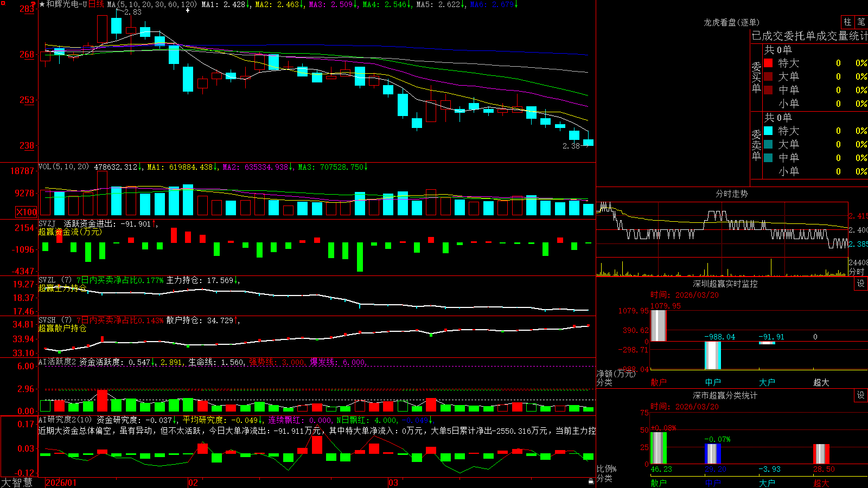Click the 02 month marker on the time axis
868x488 pixels.
click(x=193, y=483)
